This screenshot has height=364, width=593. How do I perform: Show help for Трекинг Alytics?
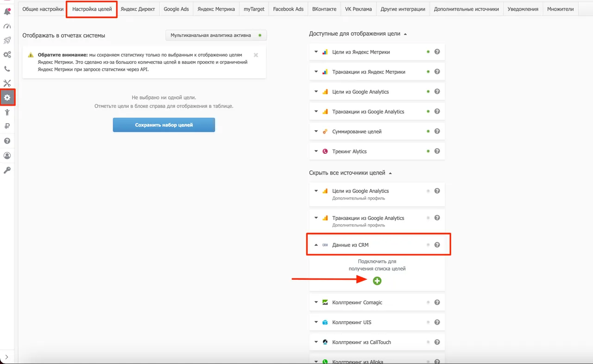click(x=437, y=151)
